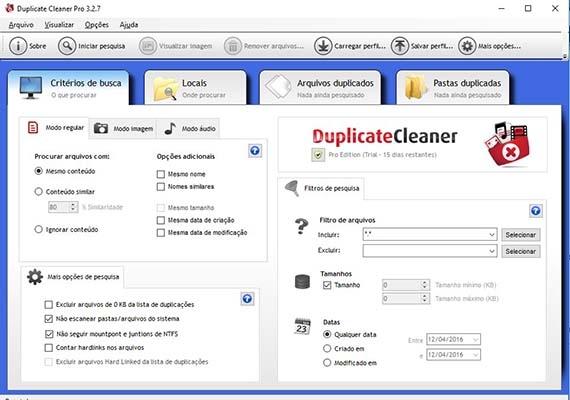Screen dimensions: 570x400
Task: Click the Incluir filter text field
Action: (430, 235)
